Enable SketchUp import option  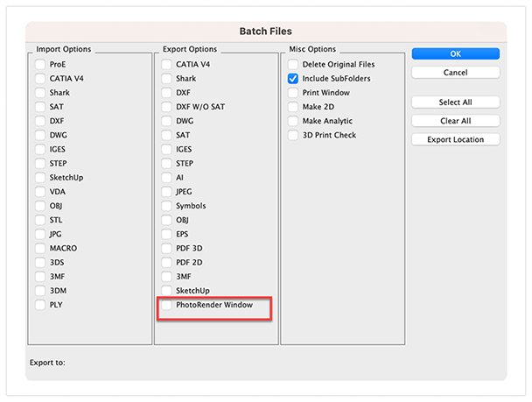40,178
